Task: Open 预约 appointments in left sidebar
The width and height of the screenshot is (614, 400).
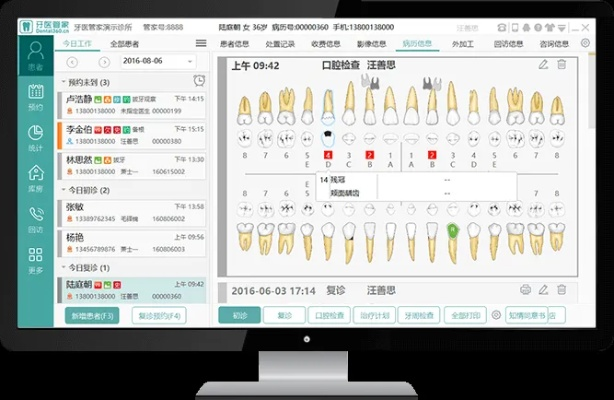Action: pyautogui.click(x=36, y=97)
